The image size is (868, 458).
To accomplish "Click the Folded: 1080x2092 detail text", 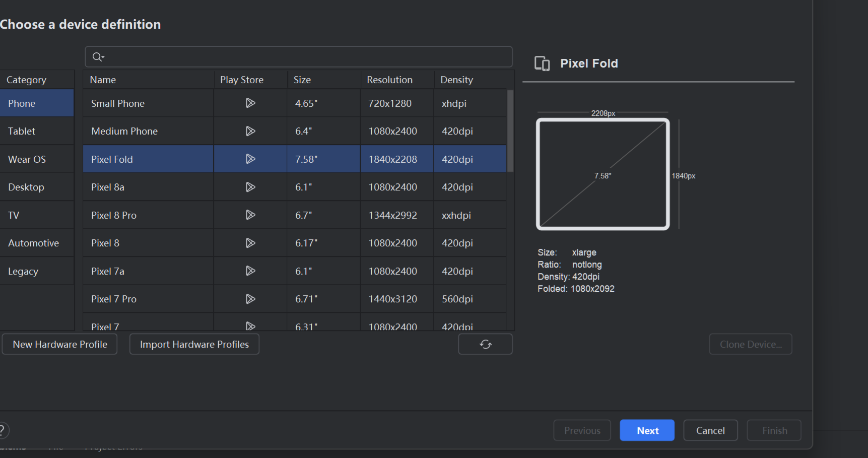I will (x=576, y=289).
